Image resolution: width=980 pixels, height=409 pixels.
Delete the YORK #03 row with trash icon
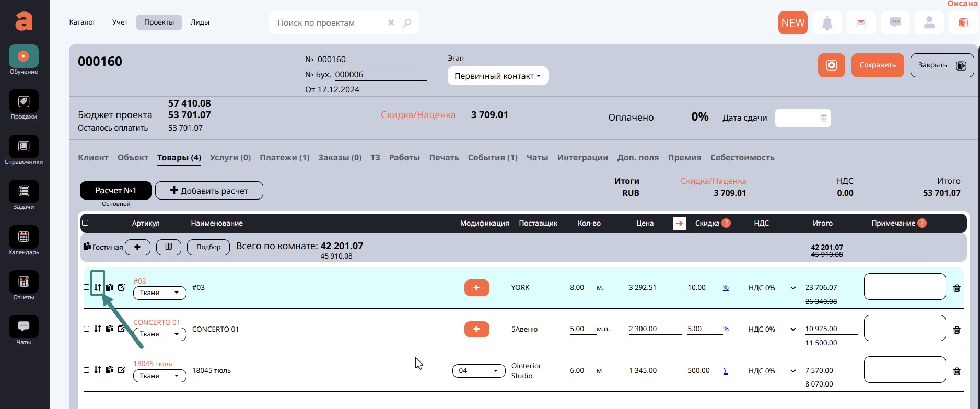point(956,288)
